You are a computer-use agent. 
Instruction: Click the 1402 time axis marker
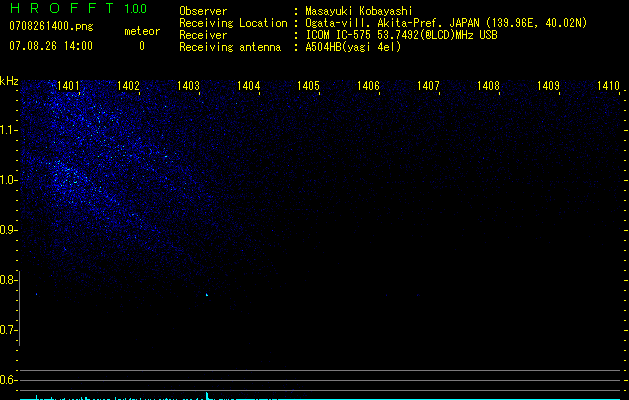(128, 86)
